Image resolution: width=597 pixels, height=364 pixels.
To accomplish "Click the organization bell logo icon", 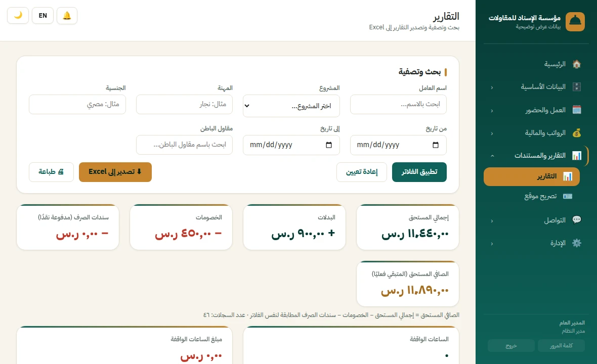I will click(x=575, y=22).
